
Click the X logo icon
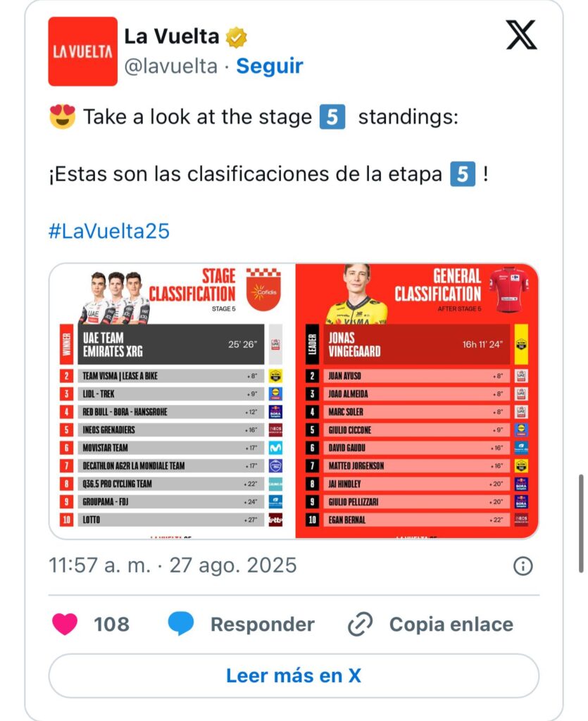(521, 35)
